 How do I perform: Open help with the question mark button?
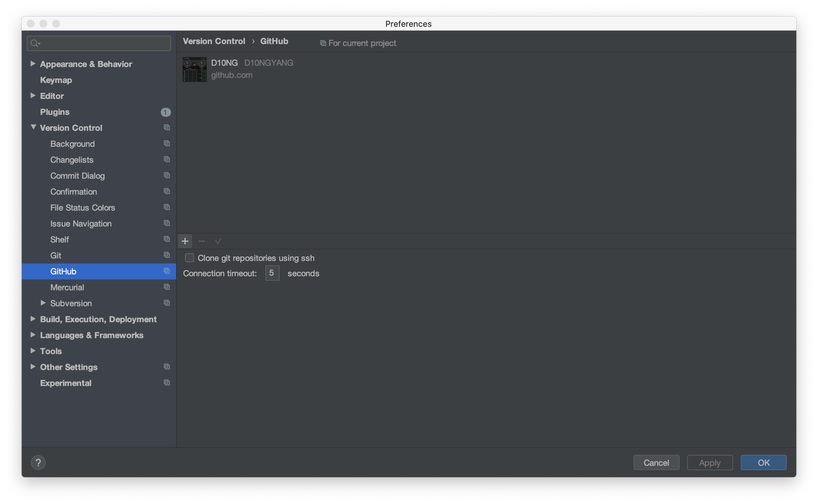(x=38, y=462)
